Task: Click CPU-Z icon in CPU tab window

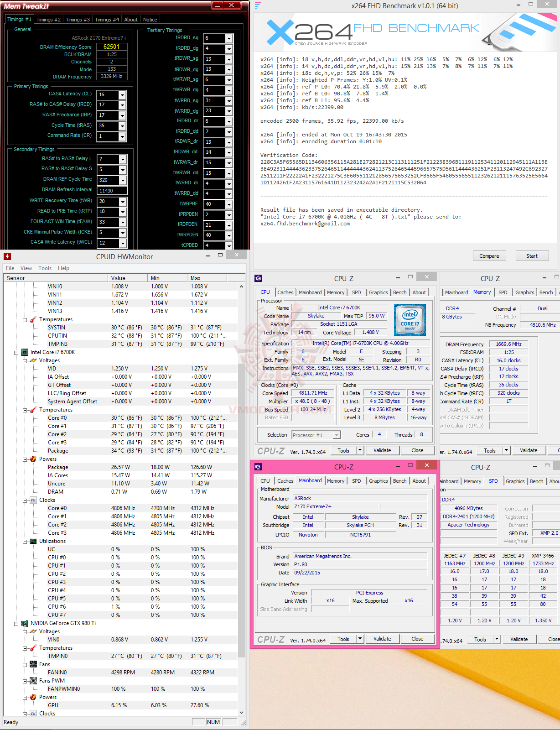Action: point(258,278)
